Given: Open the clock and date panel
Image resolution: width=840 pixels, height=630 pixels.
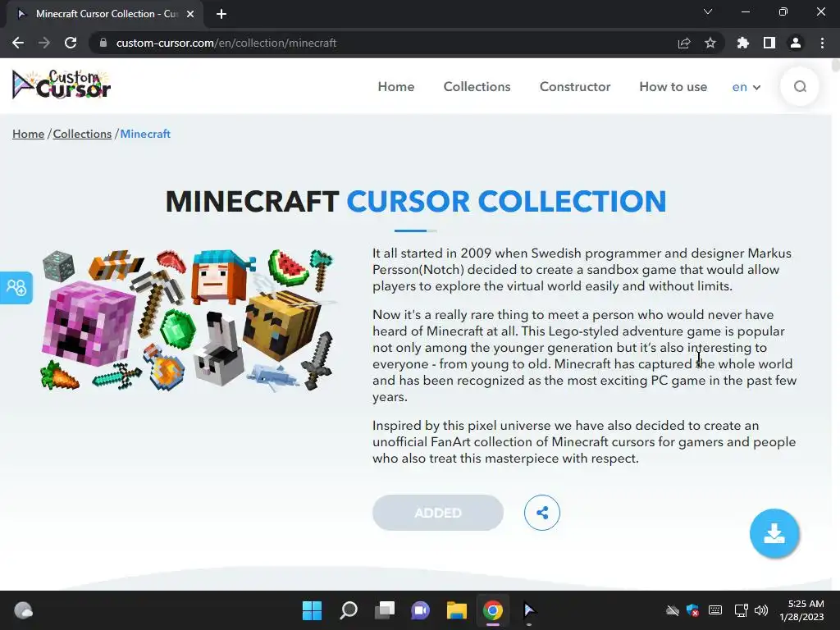Looking at the screenshot, I should 801,610.
